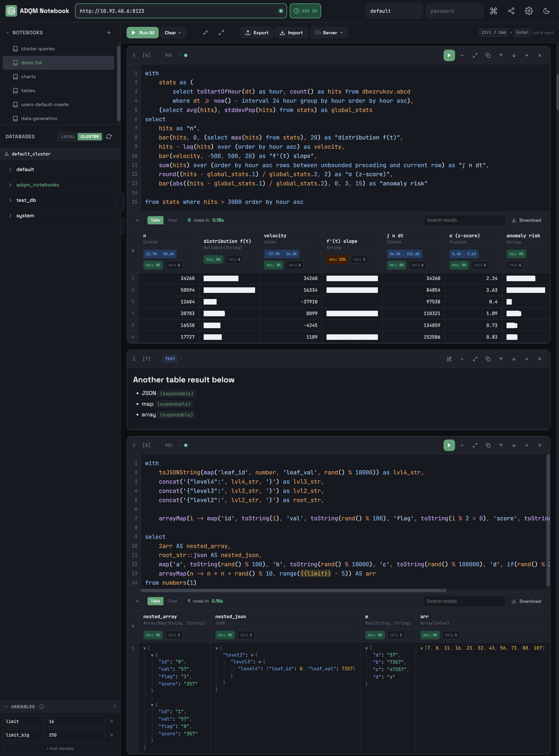
Task: Open keyboard shortcuts panel
Action: tap(494, 10)
